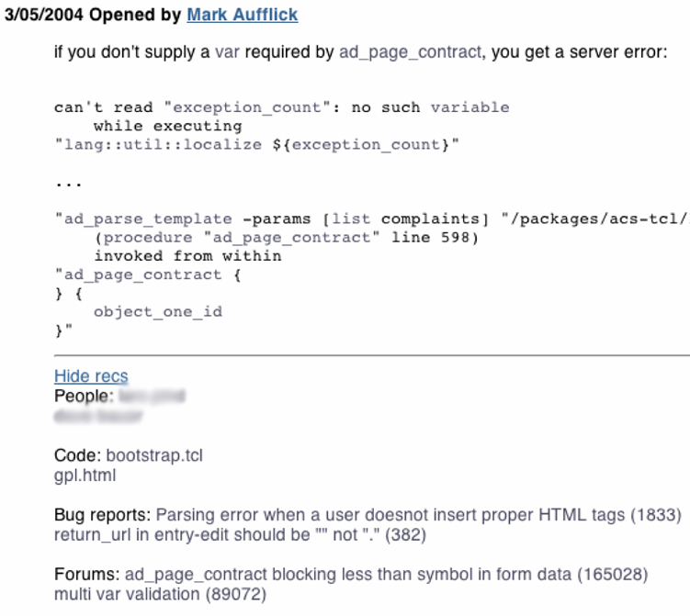Open the ad_page_contract link in the description sentence
This screenshot has width=690, height=616.
coord(411,52)
